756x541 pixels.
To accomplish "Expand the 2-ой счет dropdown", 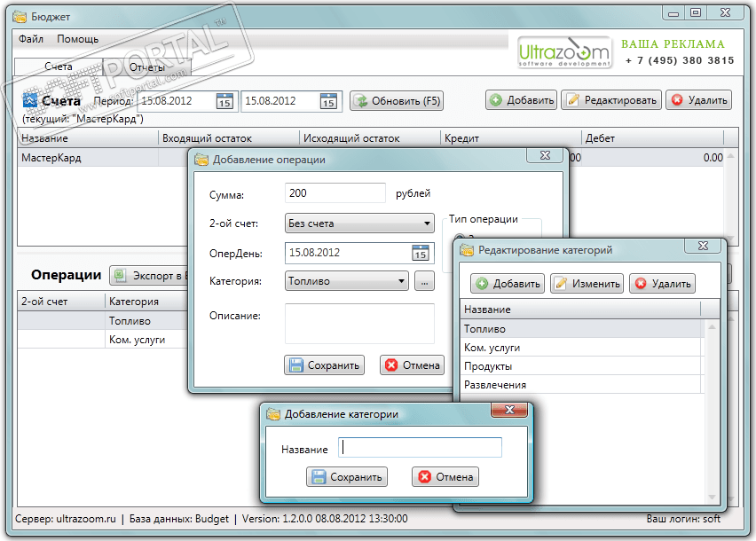I will pos(359,223).
